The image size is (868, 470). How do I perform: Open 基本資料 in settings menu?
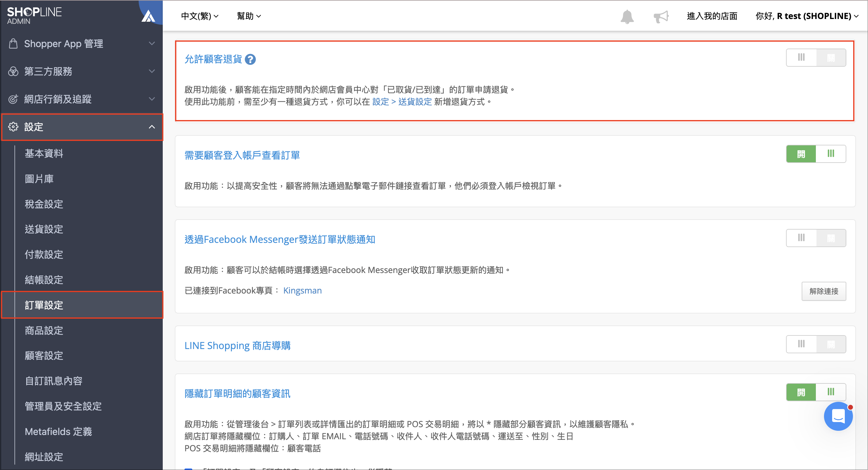(44, 154)
